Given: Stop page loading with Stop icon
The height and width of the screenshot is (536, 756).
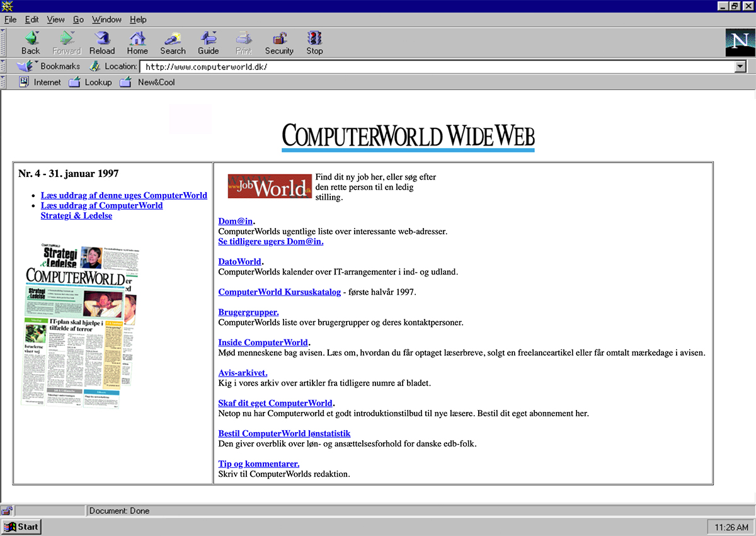Looking at the screenshot, I should (x=314, y=43).
